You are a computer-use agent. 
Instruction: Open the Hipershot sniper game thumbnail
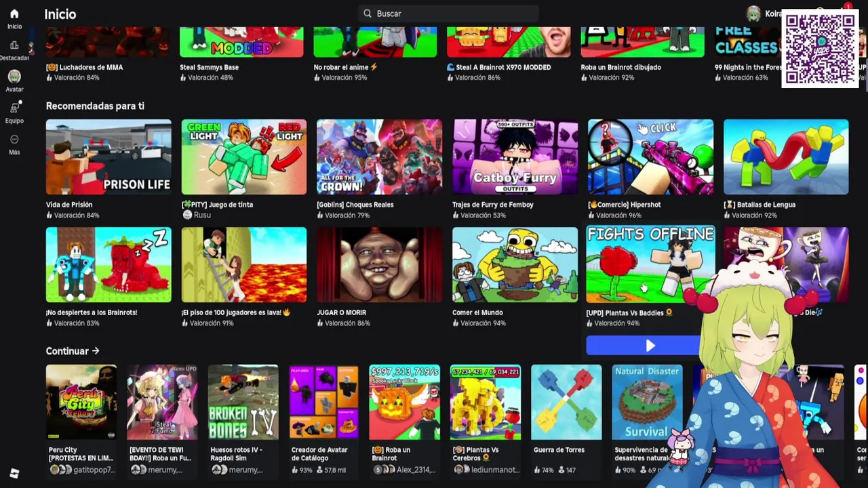(651, 157)
